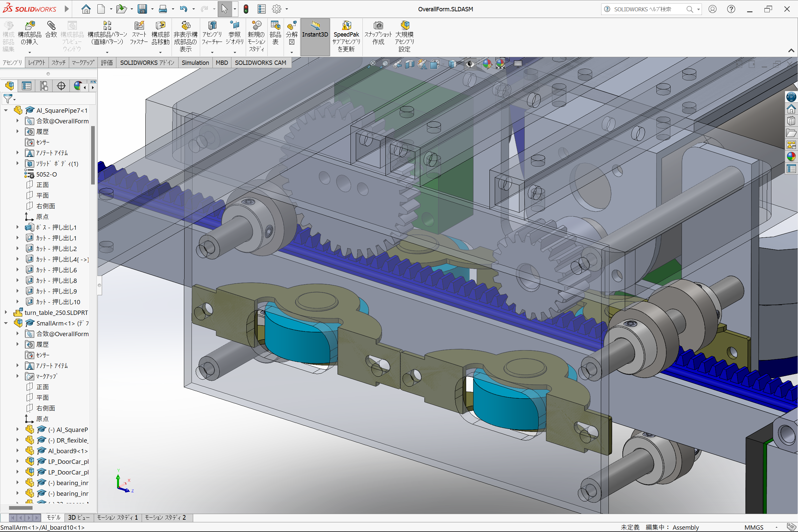The image size is (798, 532).
Task: Open View Palette in task pane
Action: [x=791, y=145]
